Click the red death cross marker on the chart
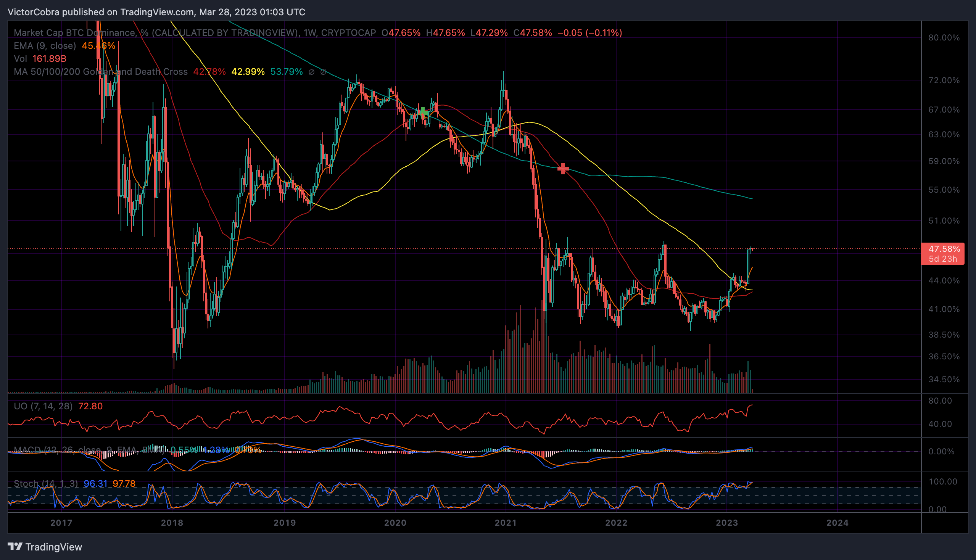This screenshot has height=560, width=976. pyautogui.click(x=563, y=169)
